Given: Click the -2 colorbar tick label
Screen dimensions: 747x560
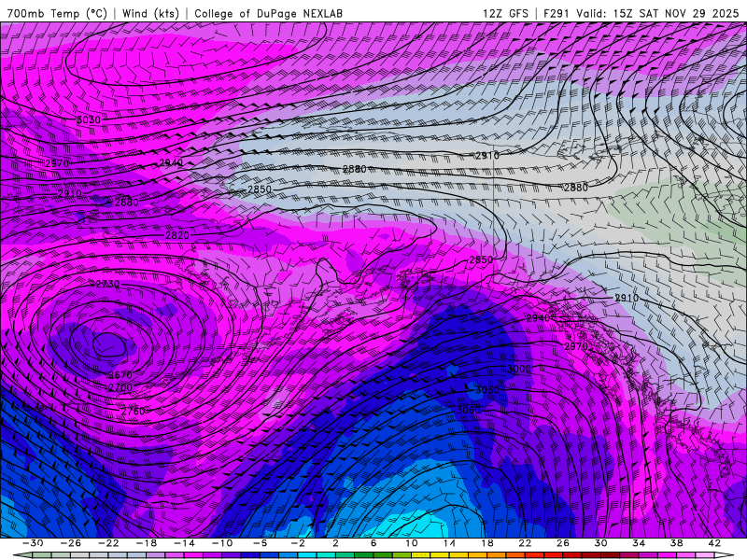Looking at the screenshot, I should [298, 543].
